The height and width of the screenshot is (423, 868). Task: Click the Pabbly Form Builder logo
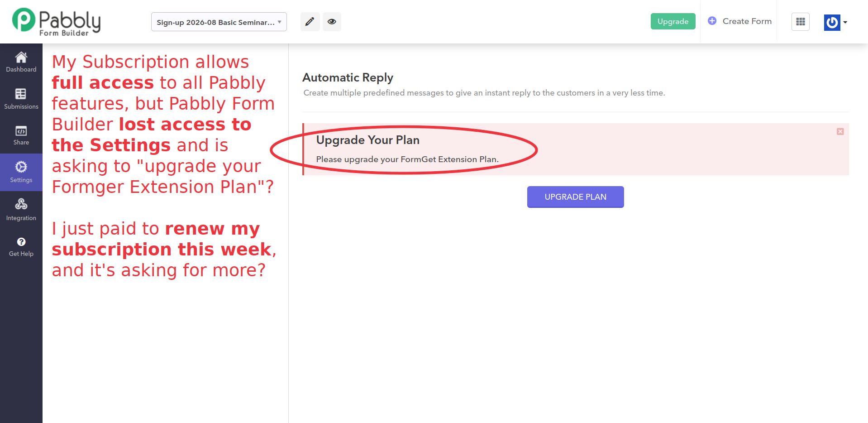56,22
